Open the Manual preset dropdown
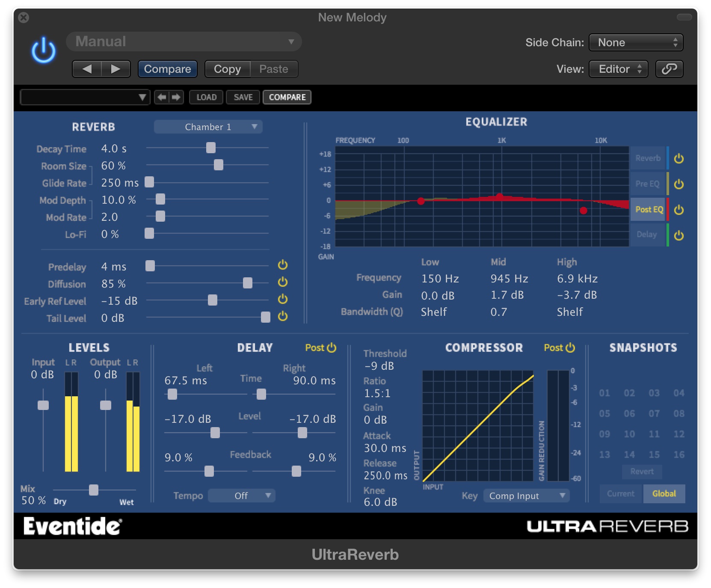The width and height of the screenshot is (711, 588). point(184,42)
